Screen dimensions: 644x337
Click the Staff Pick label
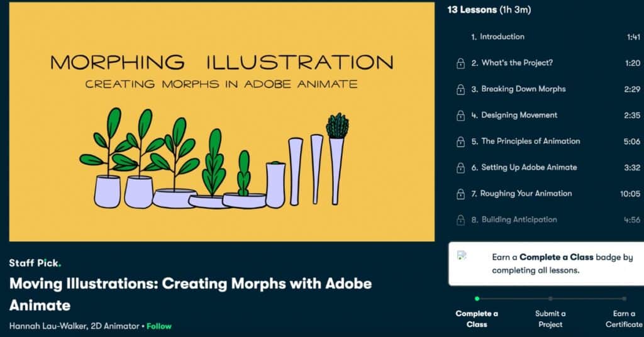[x=35, y=263]
